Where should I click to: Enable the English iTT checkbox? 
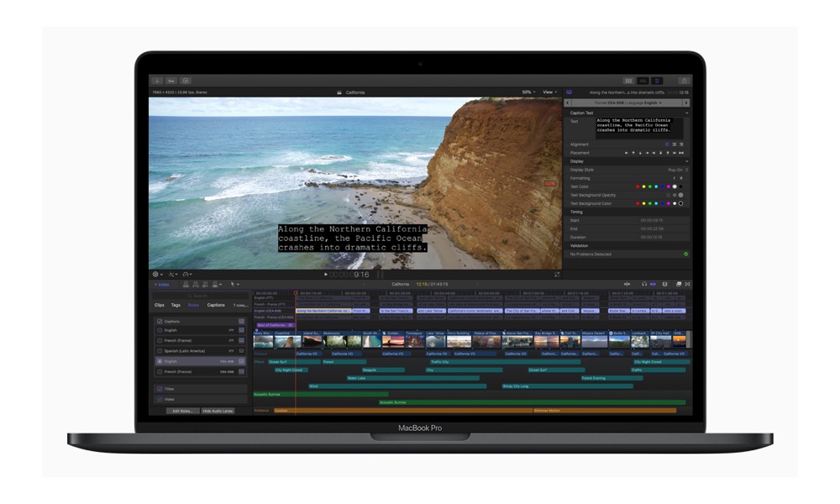160,330
